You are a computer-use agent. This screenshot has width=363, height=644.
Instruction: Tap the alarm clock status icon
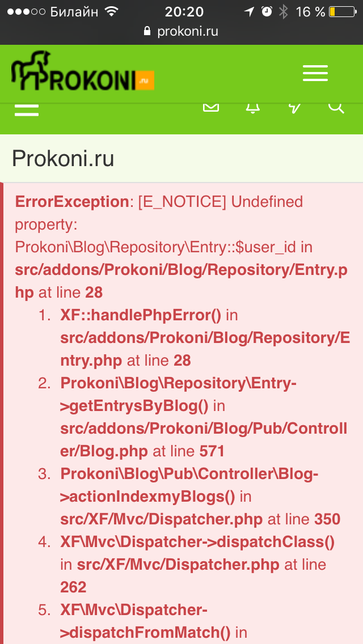pos(267,11)
